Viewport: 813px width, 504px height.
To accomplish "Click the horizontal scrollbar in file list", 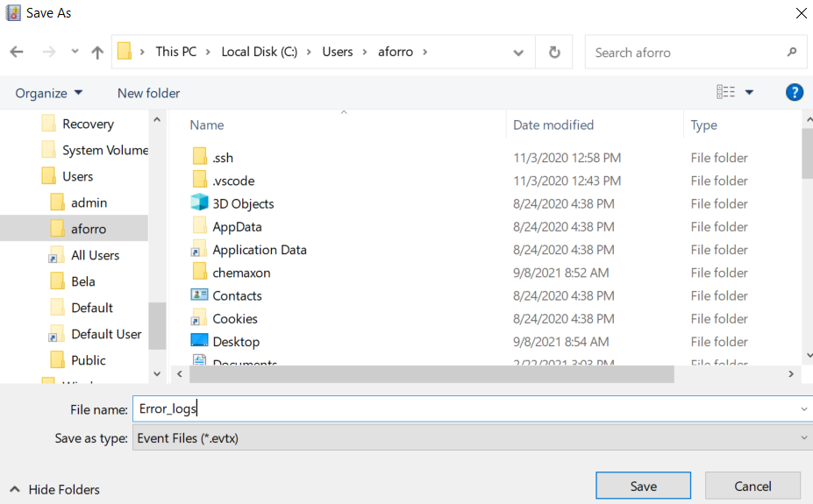I will (431, 374).
